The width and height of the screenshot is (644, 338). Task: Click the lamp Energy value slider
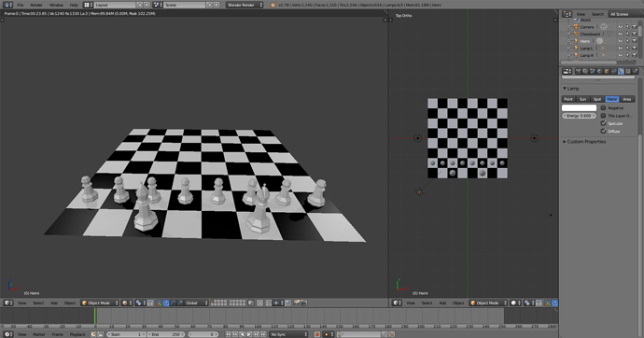point(579,116)
